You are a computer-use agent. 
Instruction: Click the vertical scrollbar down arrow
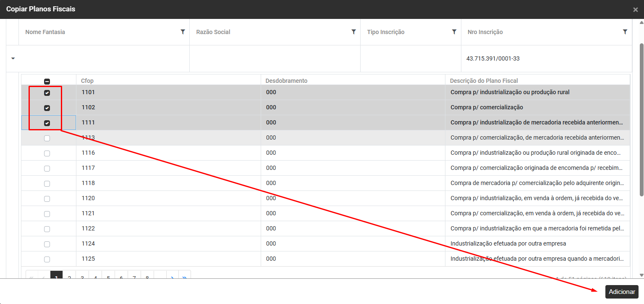[641, 275]
